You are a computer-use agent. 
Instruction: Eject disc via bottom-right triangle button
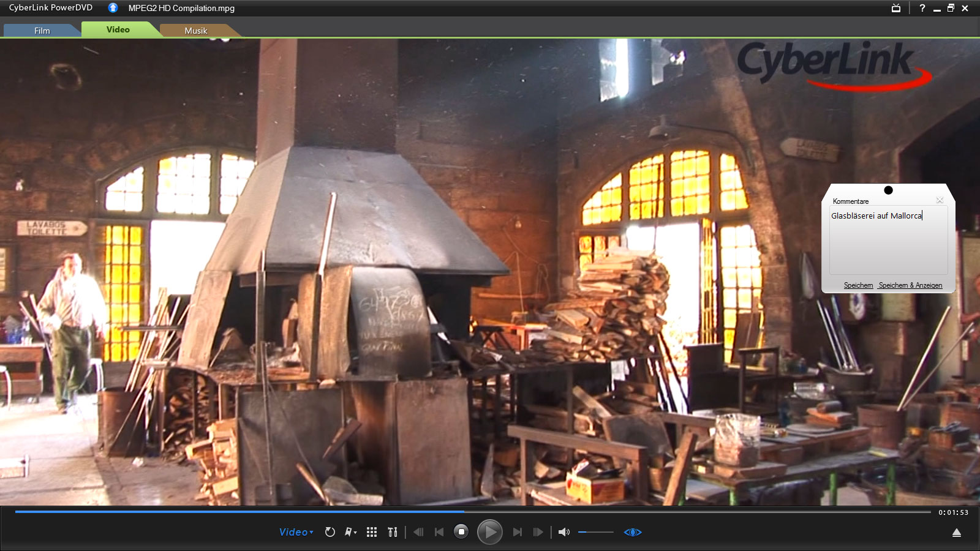[x=957, y=533]
